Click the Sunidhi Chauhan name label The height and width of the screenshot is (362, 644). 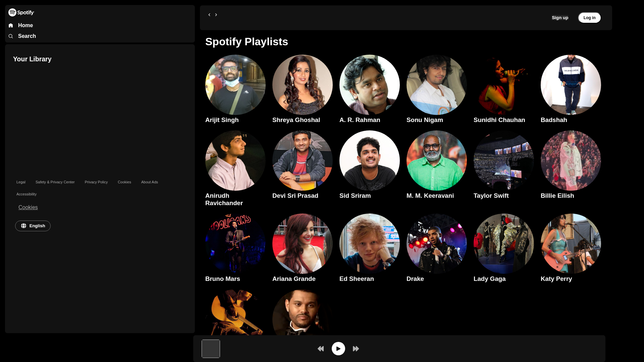pos(499,120)
